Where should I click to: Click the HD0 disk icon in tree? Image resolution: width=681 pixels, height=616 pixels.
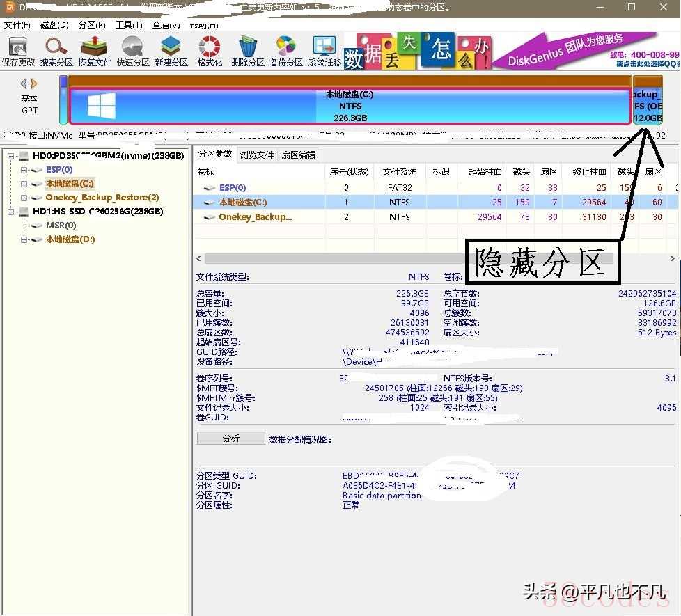(x=24, y=155)
